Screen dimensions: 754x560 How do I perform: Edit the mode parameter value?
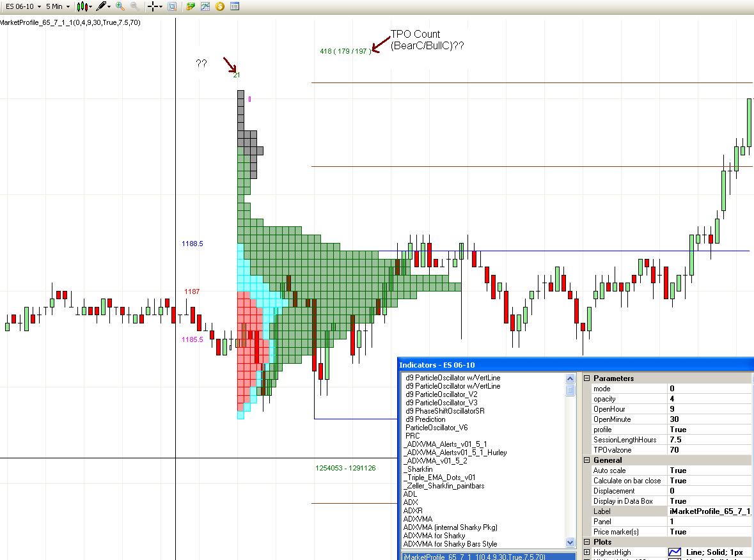[x=709, y=389]
